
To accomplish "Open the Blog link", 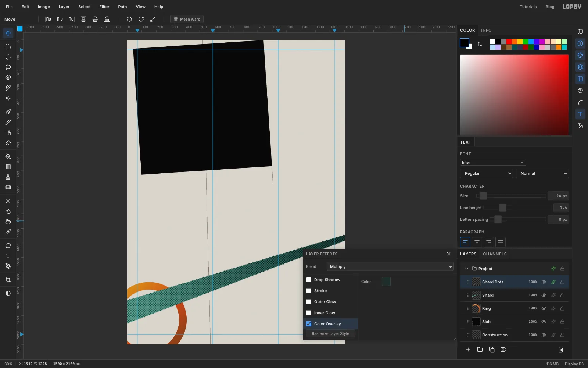I will click(550, 7).
